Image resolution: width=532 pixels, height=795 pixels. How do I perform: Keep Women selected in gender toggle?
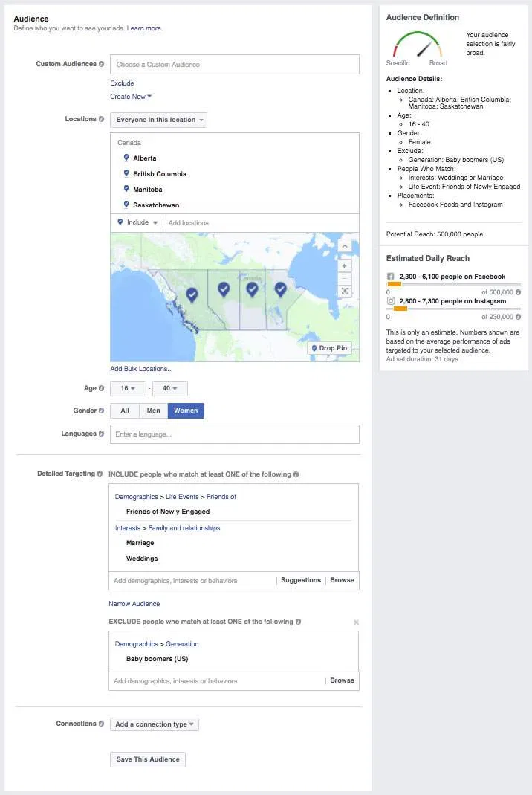(185, 409)
